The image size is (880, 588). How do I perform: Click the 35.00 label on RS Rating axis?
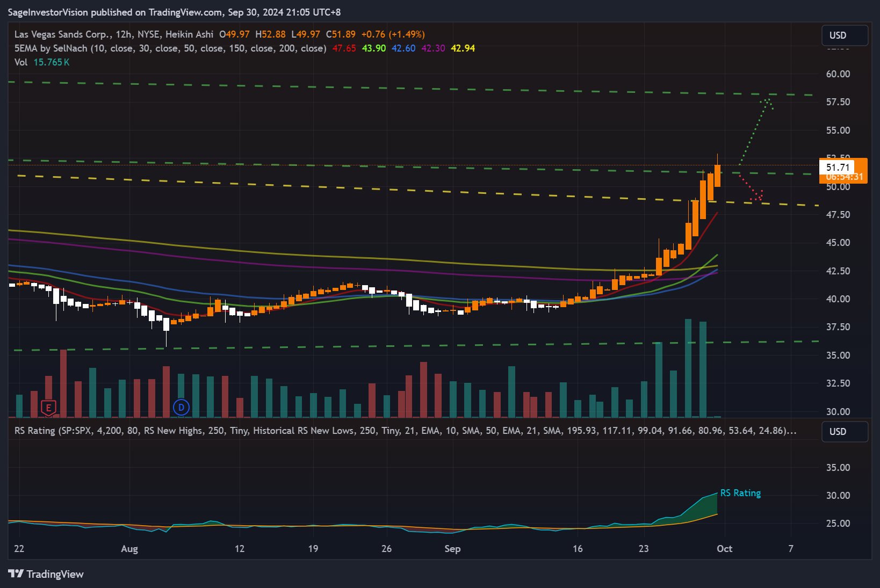tap(838, 468)
